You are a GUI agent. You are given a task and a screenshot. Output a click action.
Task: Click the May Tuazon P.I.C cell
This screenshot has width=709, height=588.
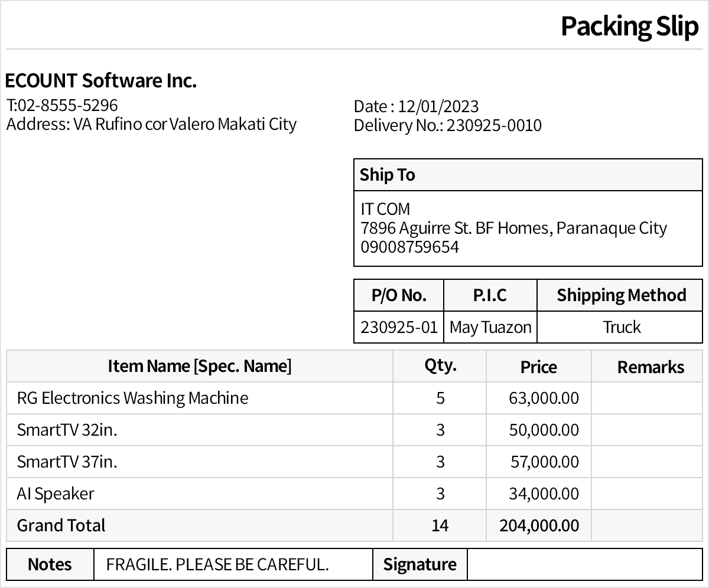pos(490,327)
